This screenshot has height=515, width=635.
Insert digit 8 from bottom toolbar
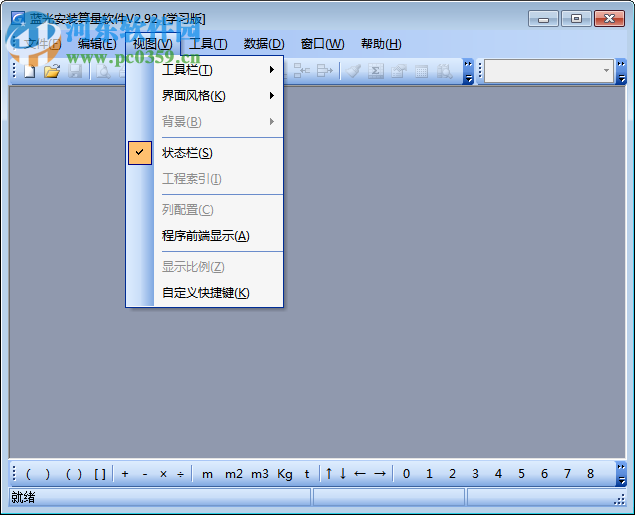(x=590, y=474)
